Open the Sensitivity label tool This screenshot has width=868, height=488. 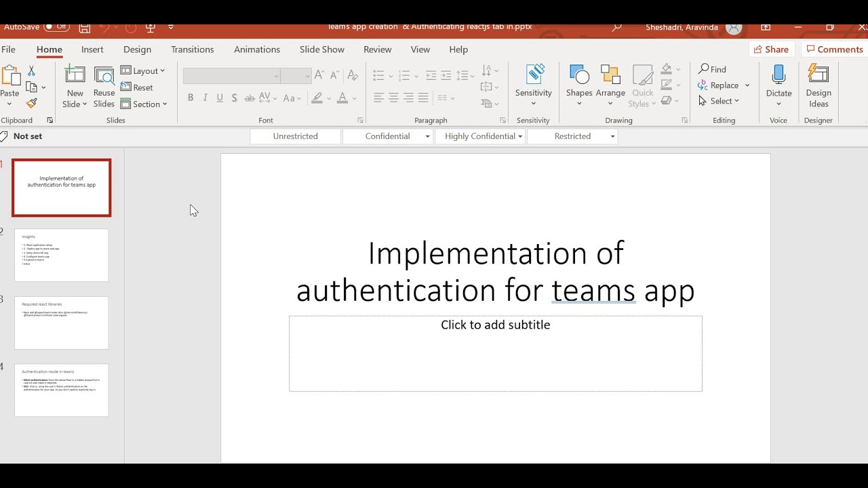point(534,86)
